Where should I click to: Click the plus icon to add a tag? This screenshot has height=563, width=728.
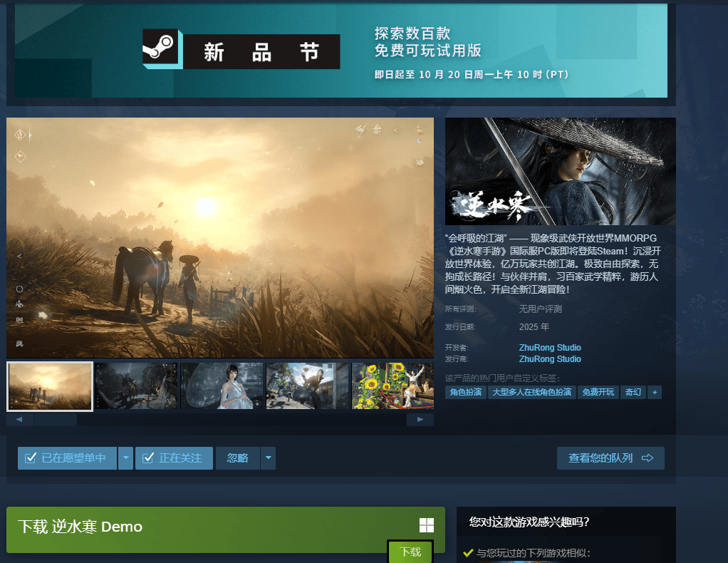tap(654, 392)
